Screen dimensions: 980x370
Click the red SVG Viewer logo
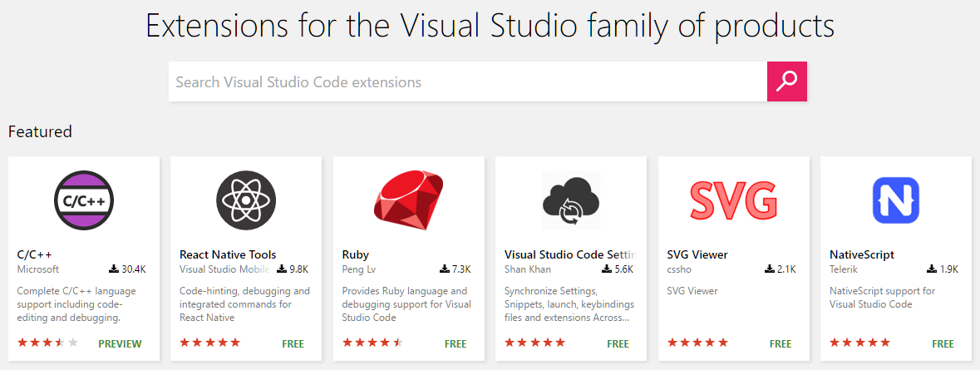pyautogui.click(x=733, y=200)
